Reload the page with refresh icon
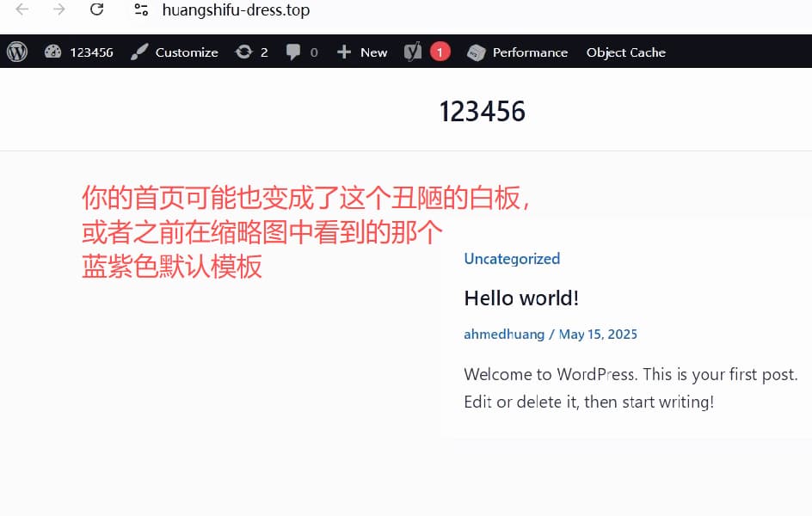812x516 pixels. (x=97, y=9)
